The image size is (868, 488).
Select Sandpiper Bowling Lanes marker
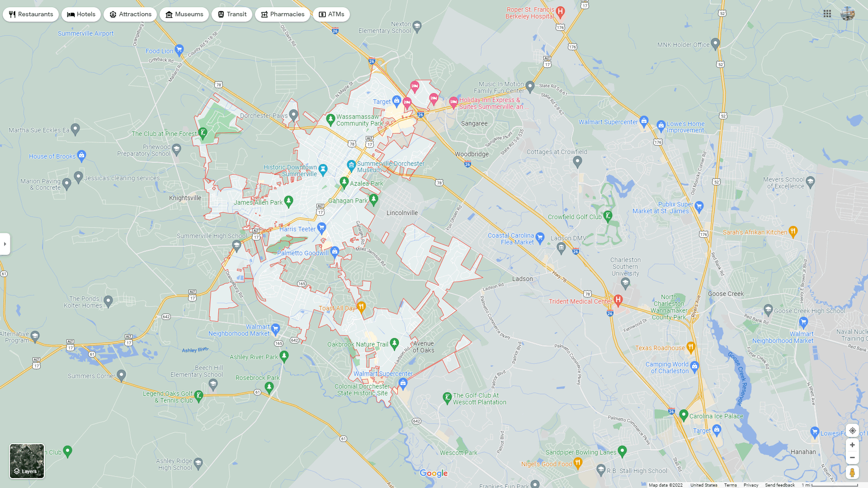[x=622, y=451]
